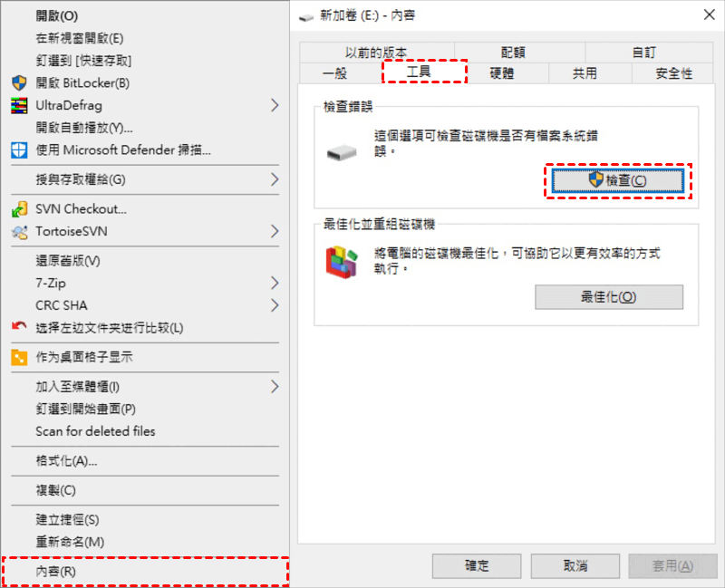725x588 pixels.
Task: Click the BitLocker shield icon
Action: coord(19,83)
